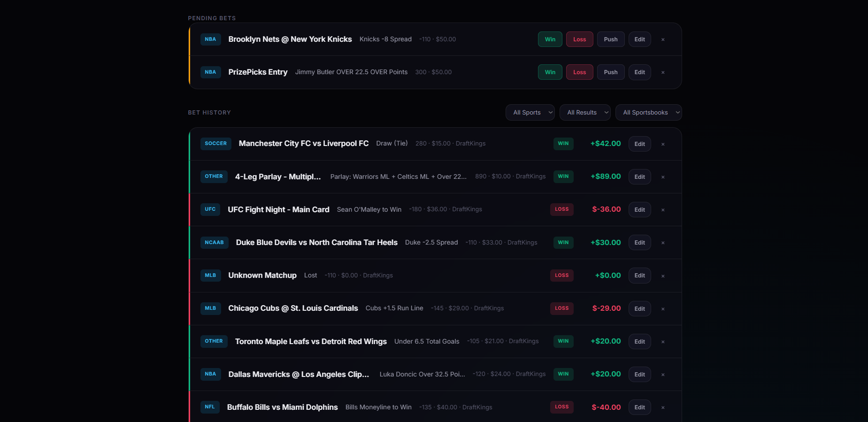The image size is (868, 422).
Task: Click the SOCCER tag on Manchester City bet
Action: pos(216,144)
